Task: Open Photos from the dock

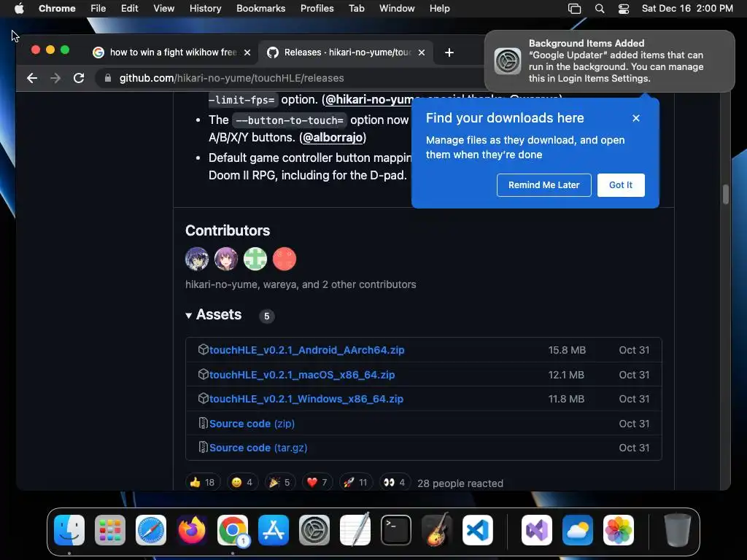Action: point(619,530)
